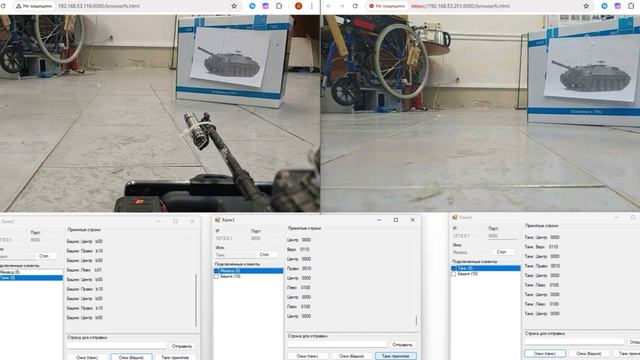Click Очки (танк) button in left Form1

(x=87, y=357)
